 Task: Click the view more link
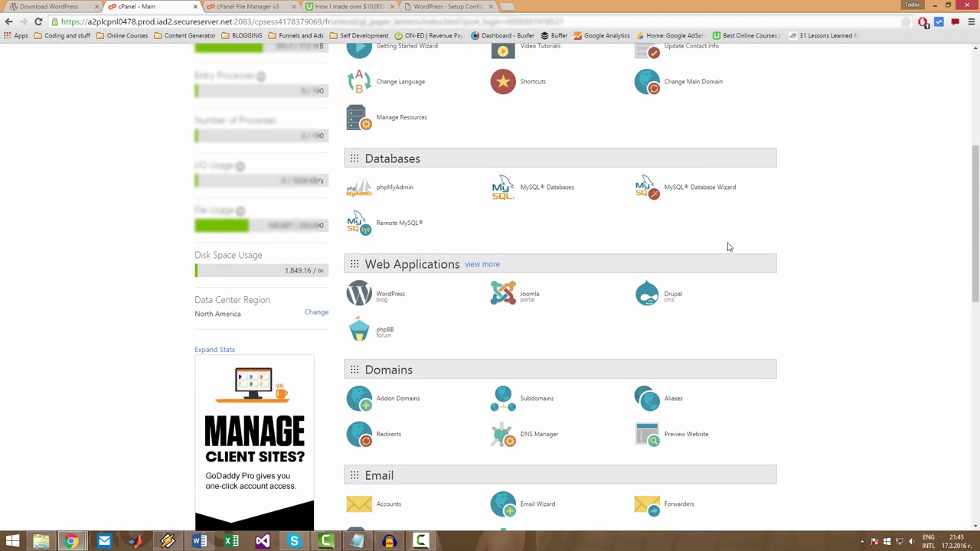(482, 264)
